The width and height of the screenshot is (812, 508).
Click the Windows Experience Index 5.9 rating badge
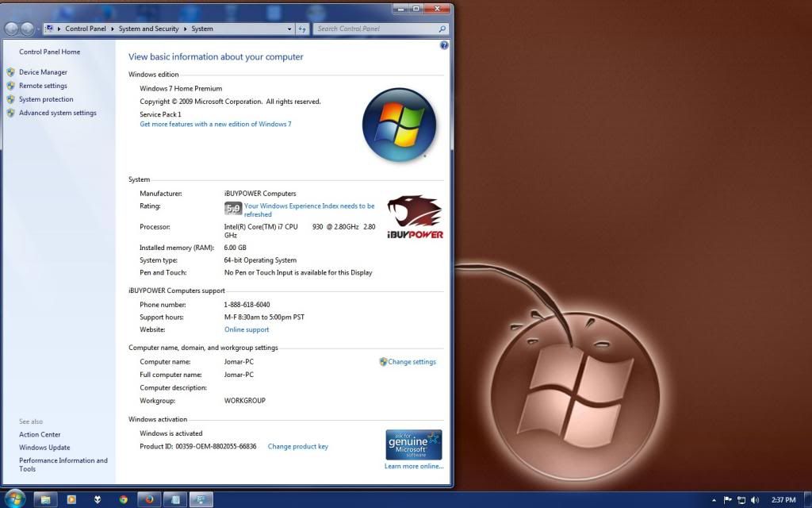pyautogui.click(x=233, y=209)
